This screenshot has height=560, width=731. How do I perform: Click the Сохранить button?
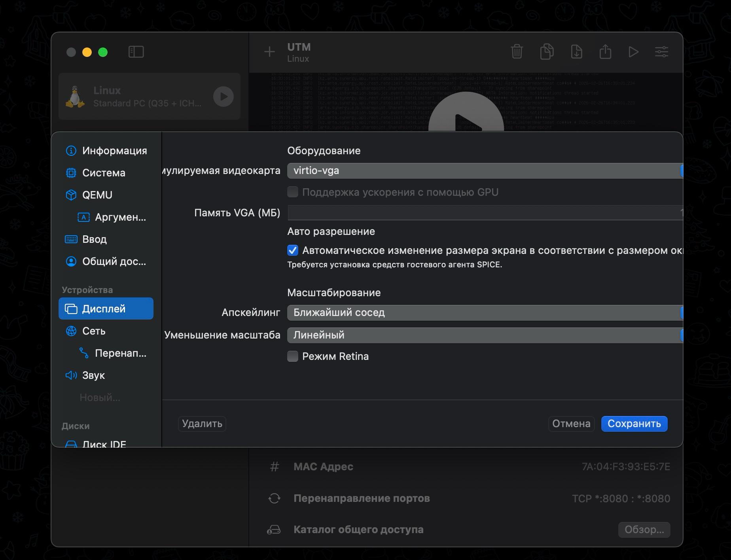pyautogui.click(x=634, y=424)
